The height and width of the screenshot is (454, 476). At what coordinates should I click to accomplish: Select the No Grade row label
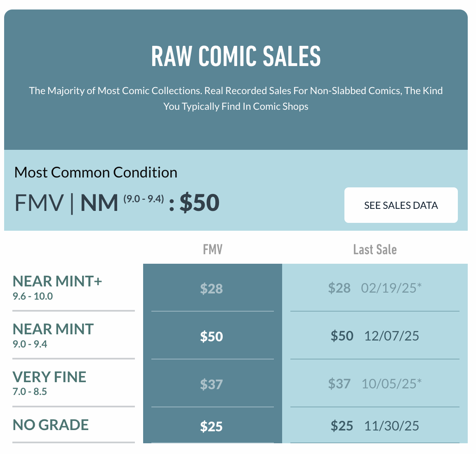[51, 425]
